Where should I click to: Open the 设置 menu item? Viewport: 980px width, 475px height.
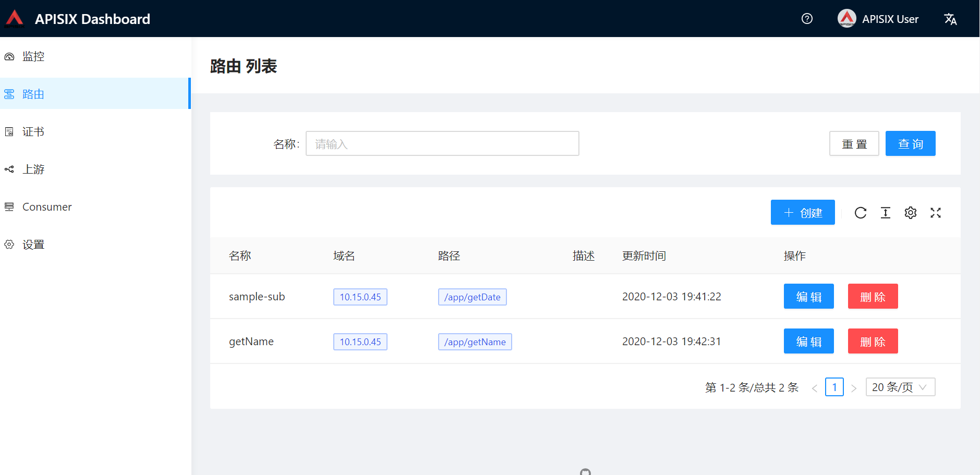[95, 244]
